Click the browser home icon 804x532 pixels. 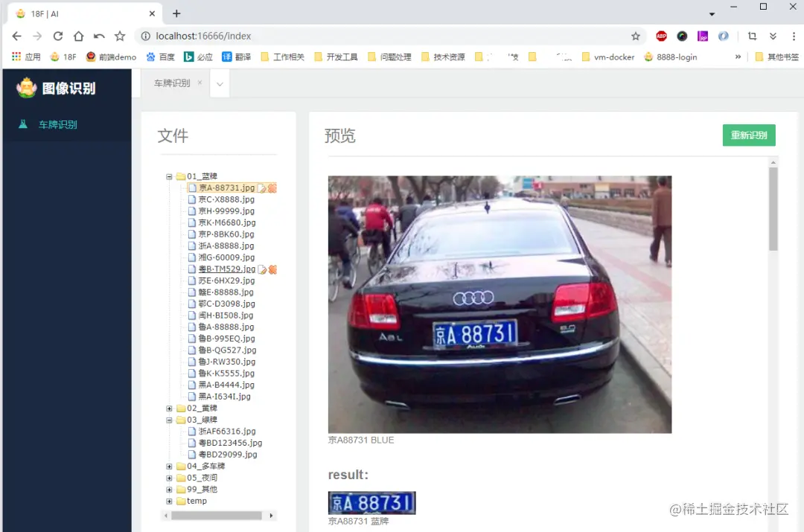[79, 35]
